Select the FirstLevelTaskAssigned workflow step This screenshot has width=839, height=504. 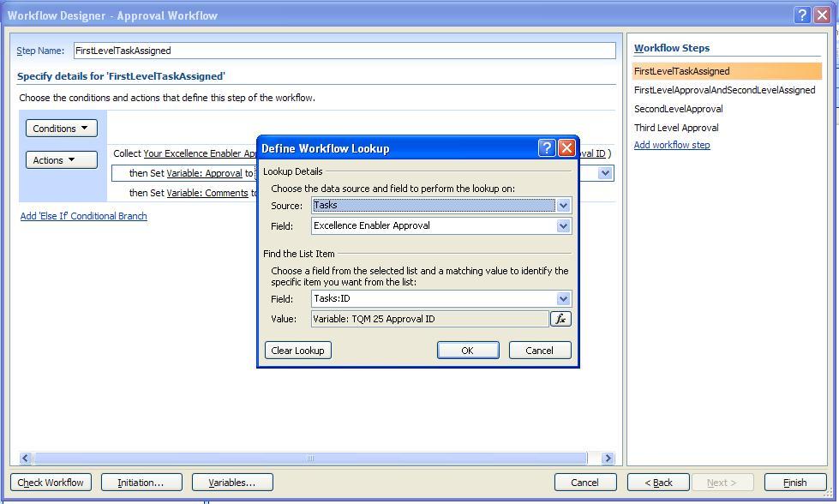pos(727,71)
